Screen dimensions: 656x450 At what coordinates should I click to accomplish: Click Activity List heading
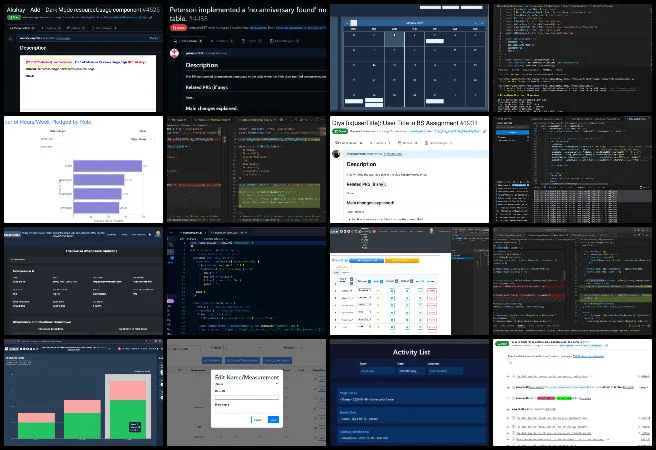(411, 352)
